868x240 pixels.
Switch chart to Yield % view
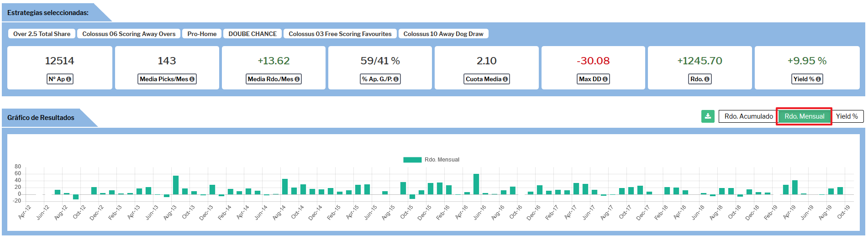pyautogui.click(x=847, y=116)
